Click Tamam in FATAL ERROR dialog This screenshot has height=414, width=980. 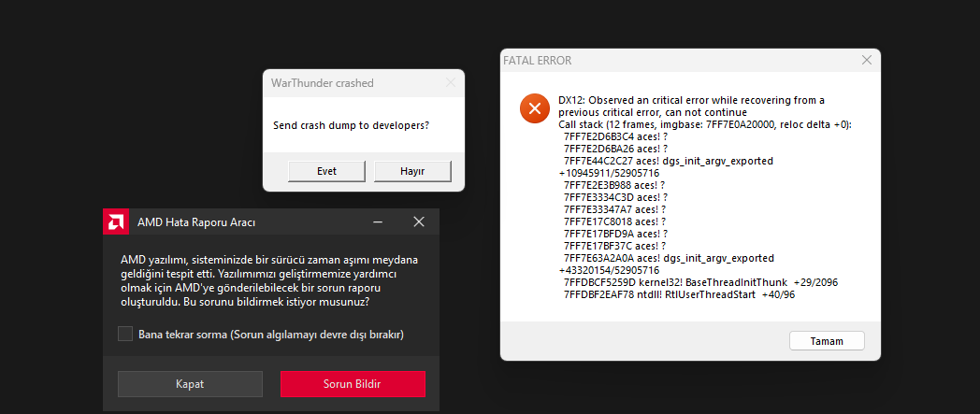827,341
